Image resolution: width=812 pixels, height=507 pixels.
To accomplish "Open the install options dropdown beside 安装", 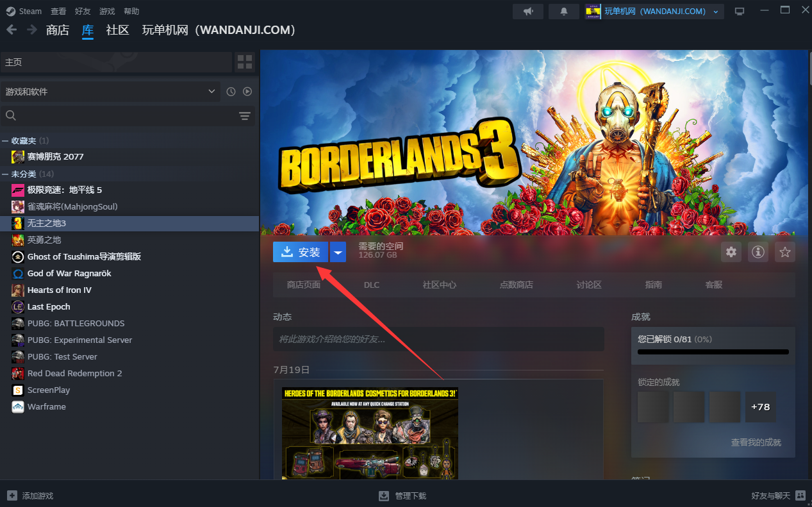I will (x=338, y=252).
